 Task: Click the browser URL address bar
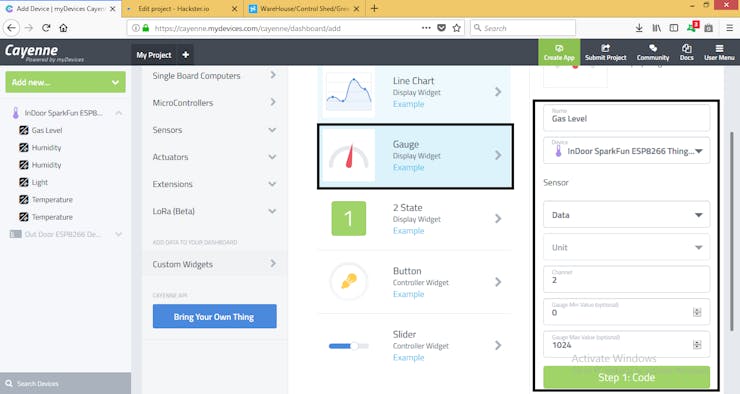pos(295,28)
